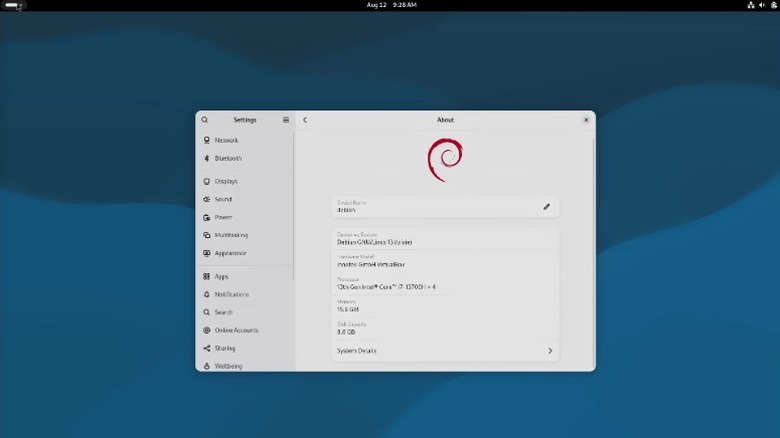Select Online Accounts in the sidebar
This screenshot has width=780, height=438.
244,330
